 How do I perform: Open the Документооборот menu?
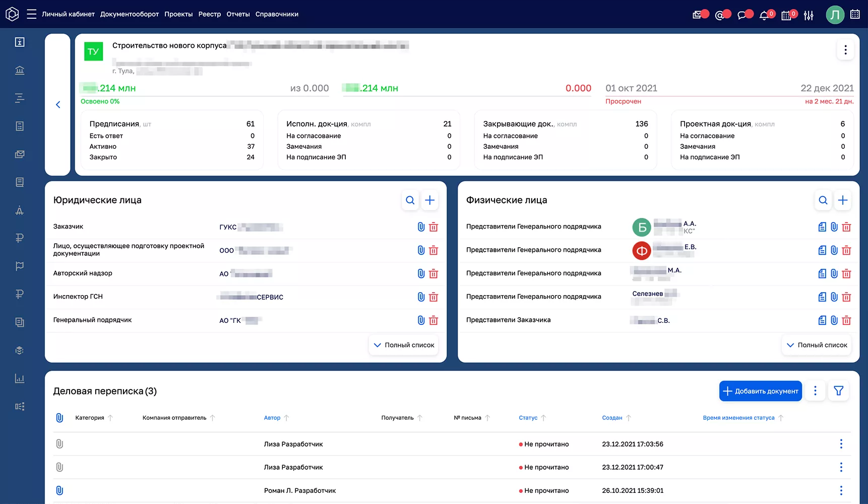pyautogui.click(x=130, y=14)
